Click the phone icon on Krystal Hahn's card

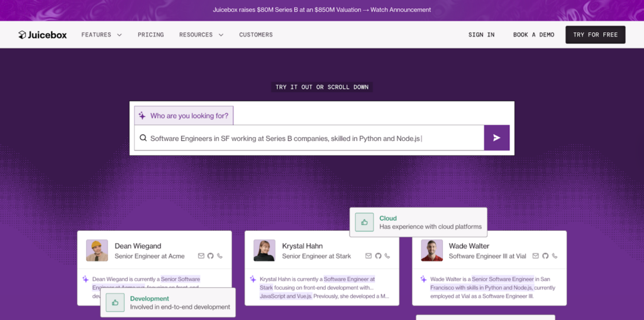tap(387, 256)
